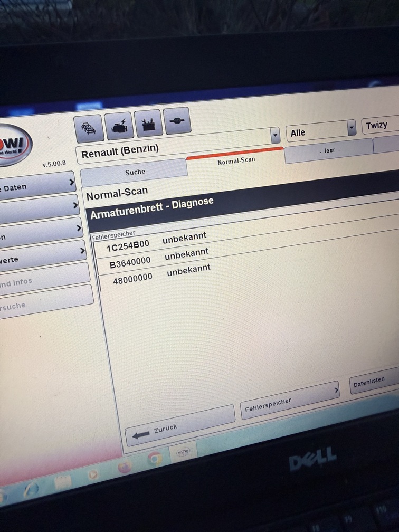Open the Renault (Benzin) manufacturer dropdown

point(275,136)
